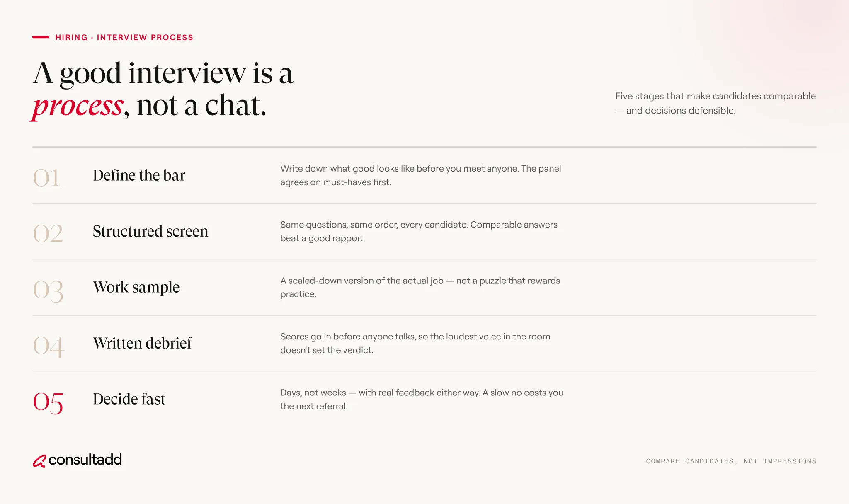Select the 01 stage number

[47, 178]
